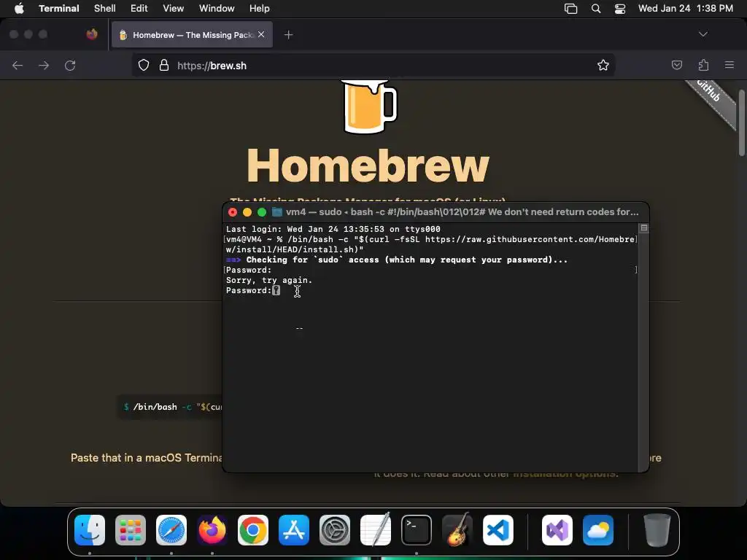Click the Password prompt cursor in Terminal
The height and width of the screenshot is (560, 747).
276,290
